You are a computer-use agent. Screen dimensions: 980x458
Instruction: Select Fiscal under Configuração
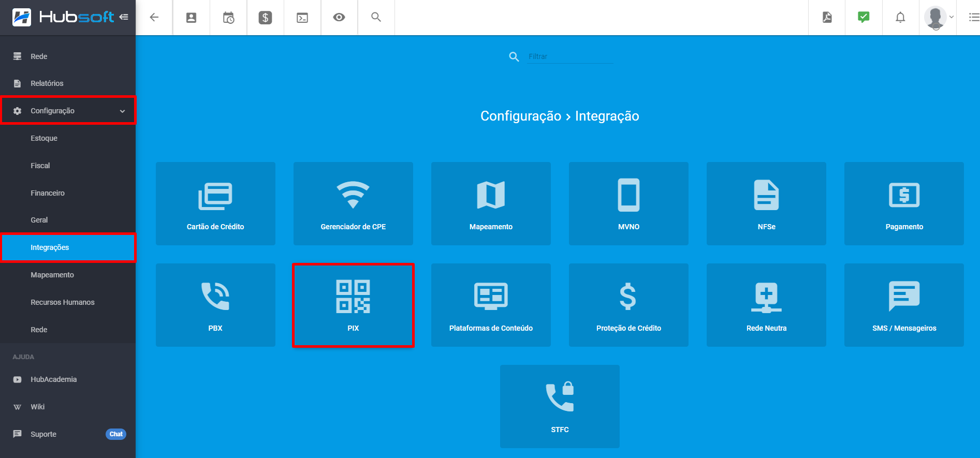coord(68,166)
